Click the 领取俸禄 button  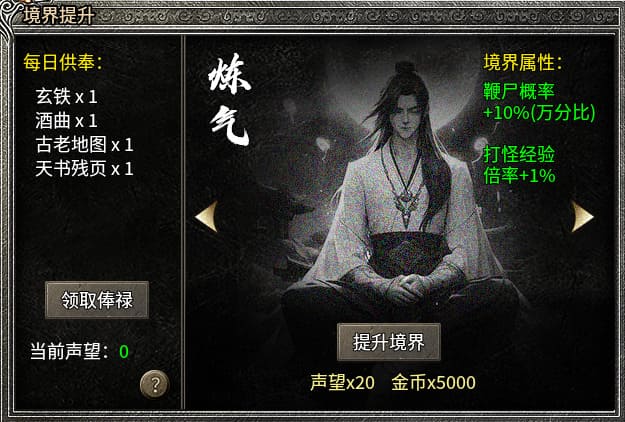pyautogui.click(x=97, y=300)
